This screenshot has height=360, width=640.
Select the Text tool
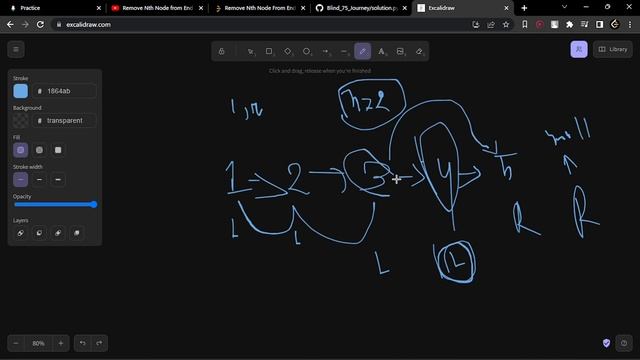pos(381,51)
